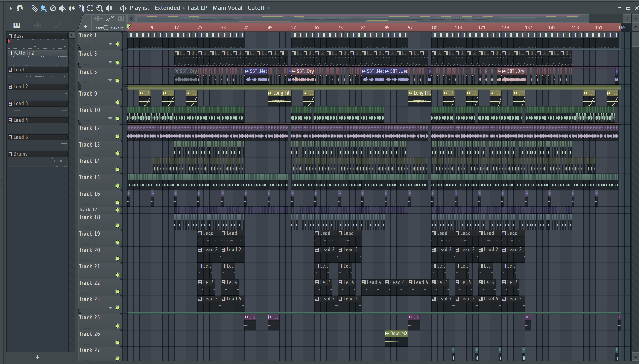Image resolution: width=639 pixels, height=364 pixels.
Task: Select the Lead 3 pattern in picker
Action: tap(37, 103)
